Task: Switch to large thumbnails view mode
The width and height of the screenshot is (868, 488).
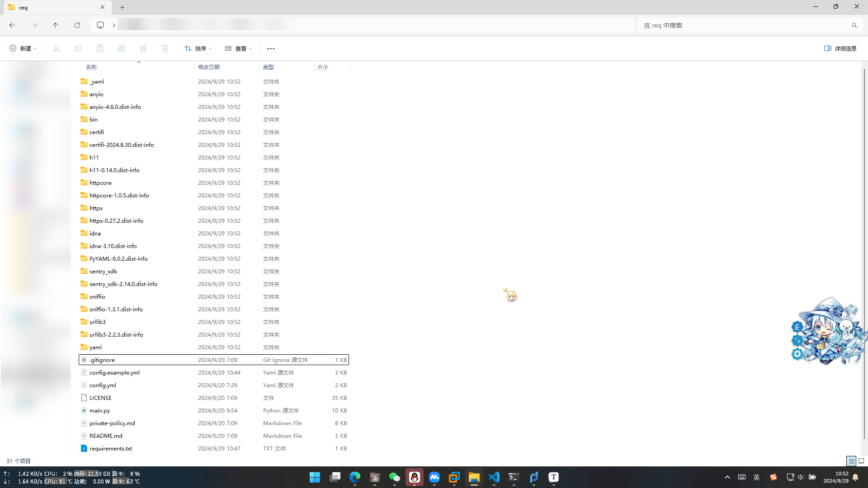Action: coord(861,461)
